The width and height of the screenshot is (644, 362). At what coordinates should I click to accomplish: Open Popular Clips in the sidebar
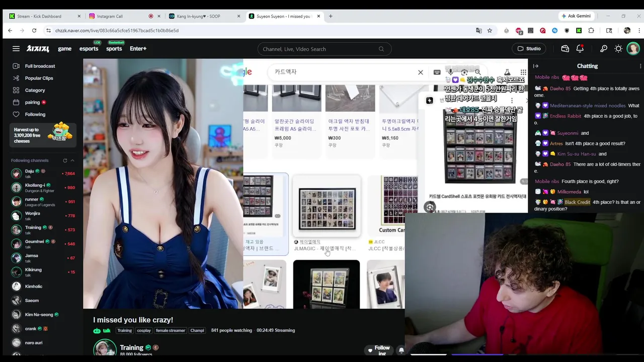[x=43, y=78]
